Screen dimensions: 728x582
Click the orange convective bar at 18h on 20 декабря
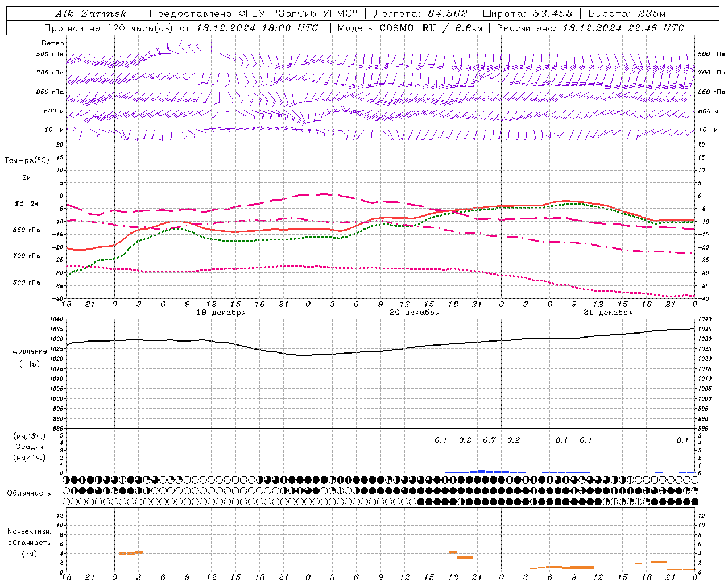pos(453,552)
